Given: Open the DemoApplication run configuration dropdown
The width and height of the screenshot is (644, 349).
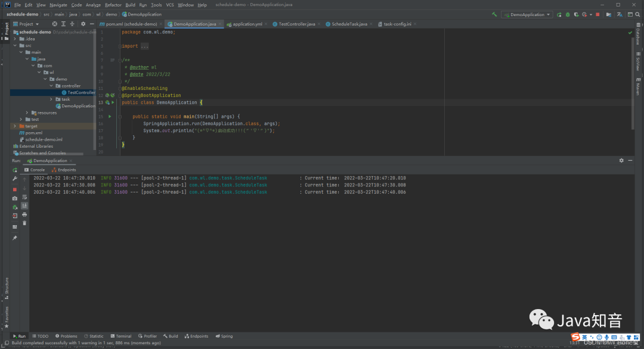Looking at the screenshot, I should point(527,14).
